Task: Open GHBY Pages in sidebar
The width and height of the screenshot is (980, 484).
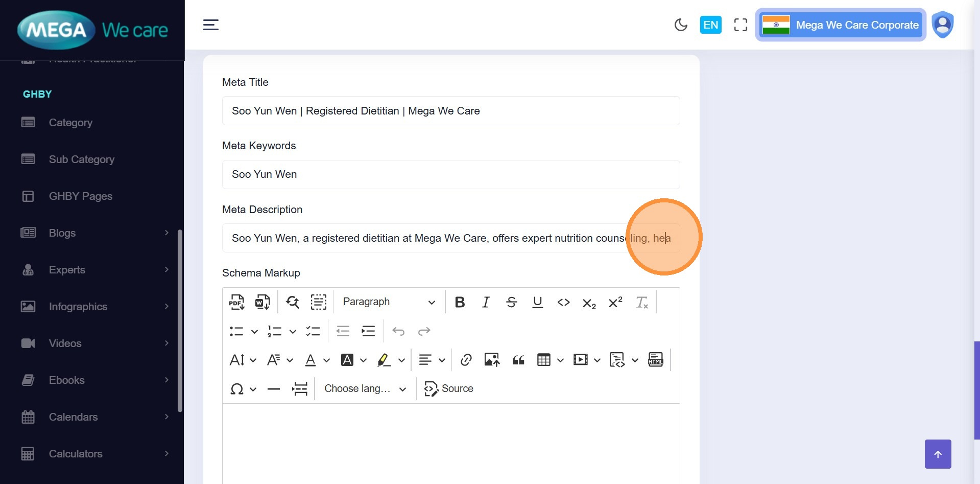Action: (80, 196)
